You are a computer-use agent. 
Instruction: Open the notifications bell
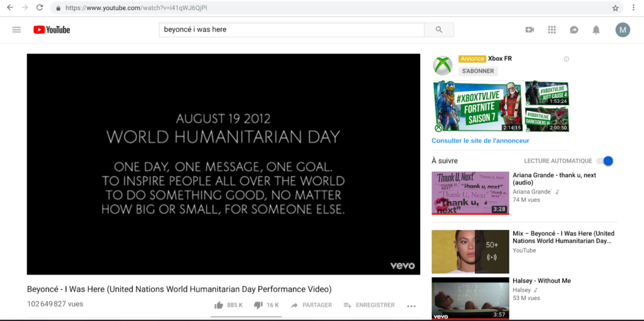[x=596, y=30]
